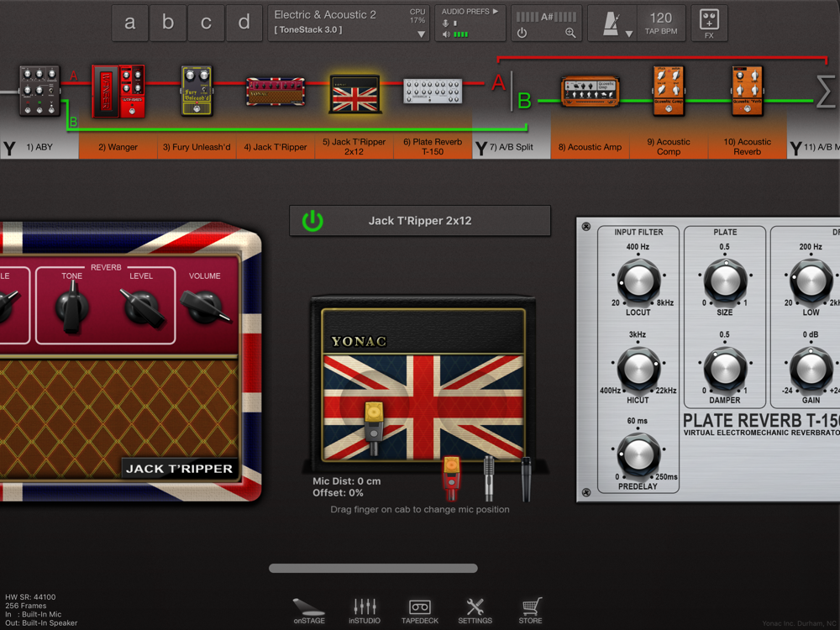Image resolution: width=840 pixels, height=630 pixels.
Task: Click the sigma mixer icon
Action: (x=826, y=91)
